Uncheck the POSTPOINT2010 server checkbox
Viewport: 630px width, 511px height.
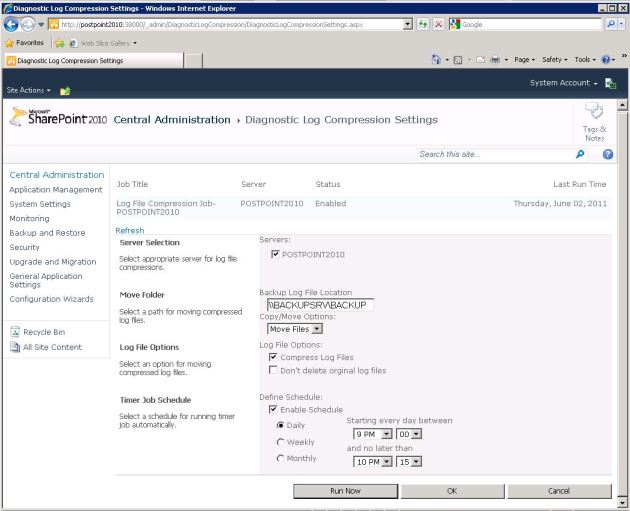pos(274,255)
